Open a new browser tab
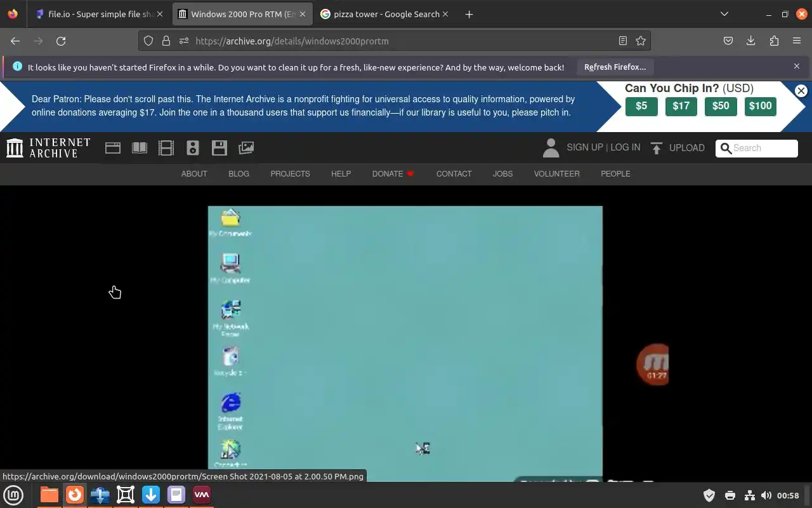Viewport: 812px width, 508px height. 469,14
